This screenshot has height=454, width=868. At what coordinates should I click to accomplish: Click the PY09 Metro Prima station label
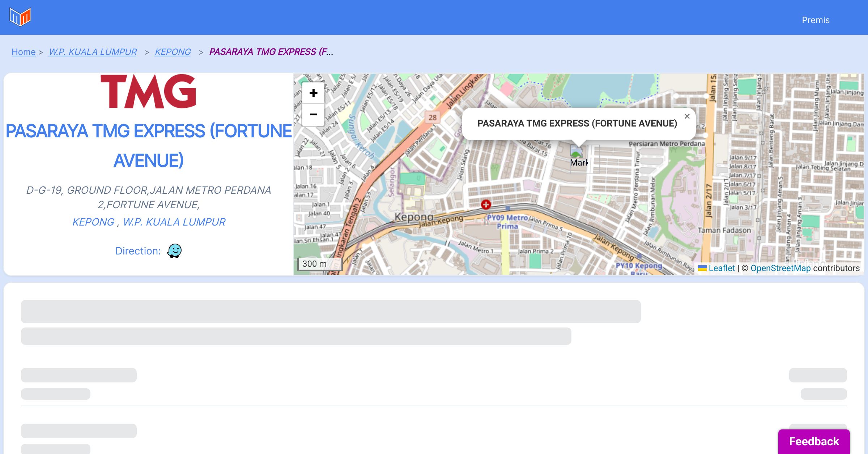tap(507, 222)
